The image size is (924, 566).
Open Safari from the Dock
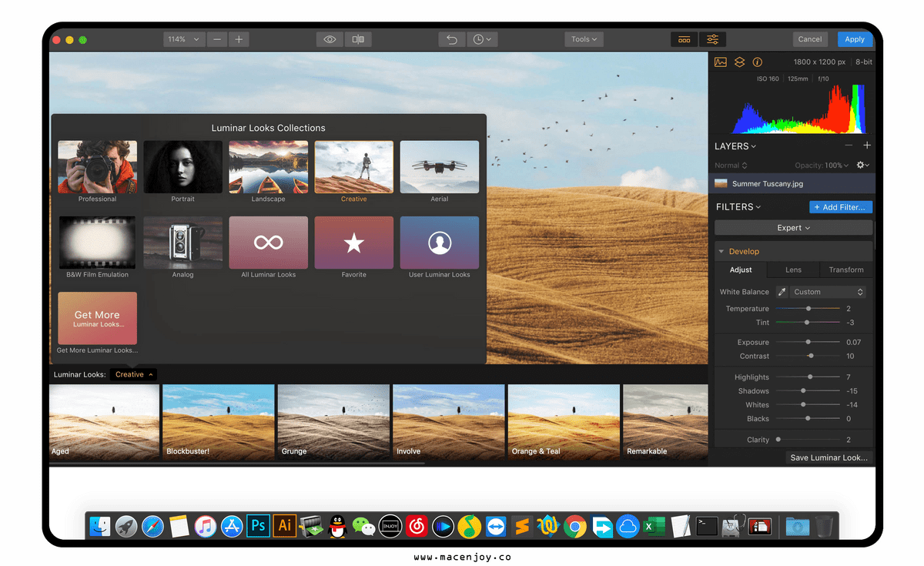click(x=152, y=526)
